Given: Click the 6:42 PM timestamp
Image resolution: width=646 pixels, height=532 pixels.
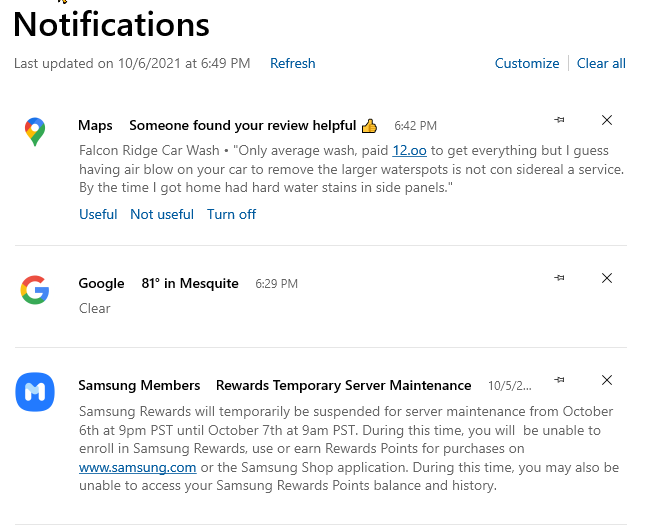Looking at the screenshot, I should [x=415, y=126].
